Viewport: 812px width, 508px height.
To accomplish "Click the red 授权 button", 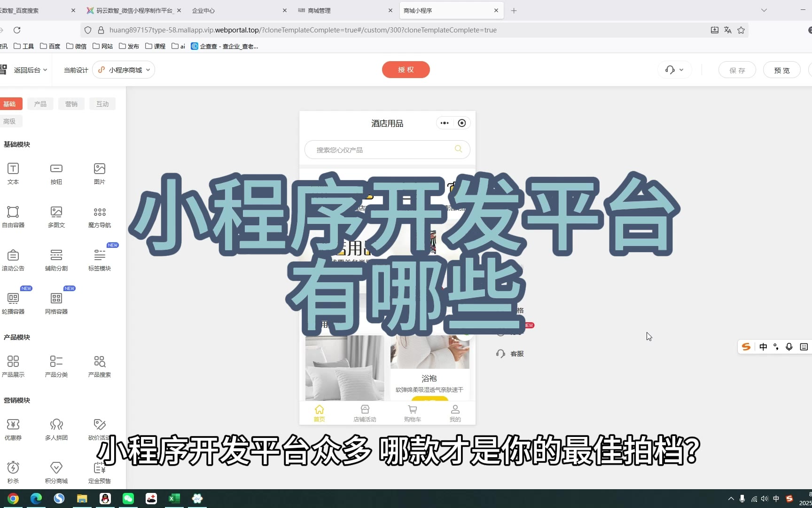I will click(x=406, y=70).
